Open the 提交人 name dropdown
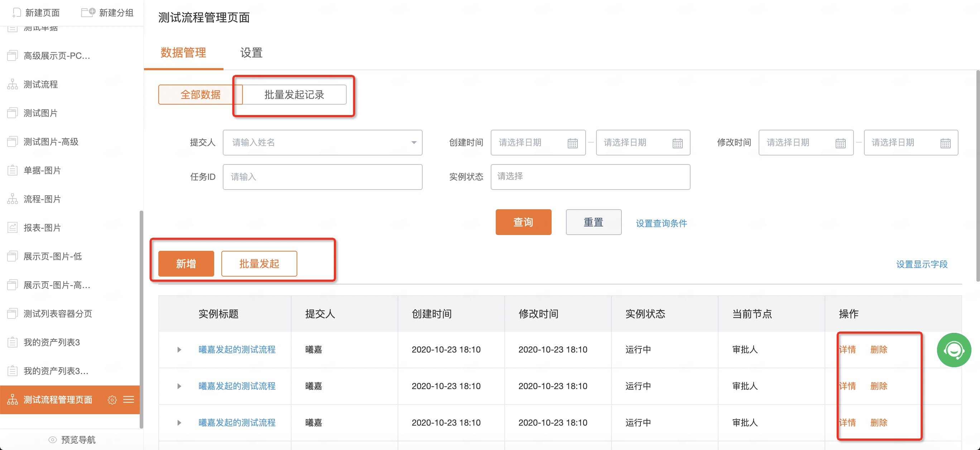The image size is (980, 450). coord(322,143)
